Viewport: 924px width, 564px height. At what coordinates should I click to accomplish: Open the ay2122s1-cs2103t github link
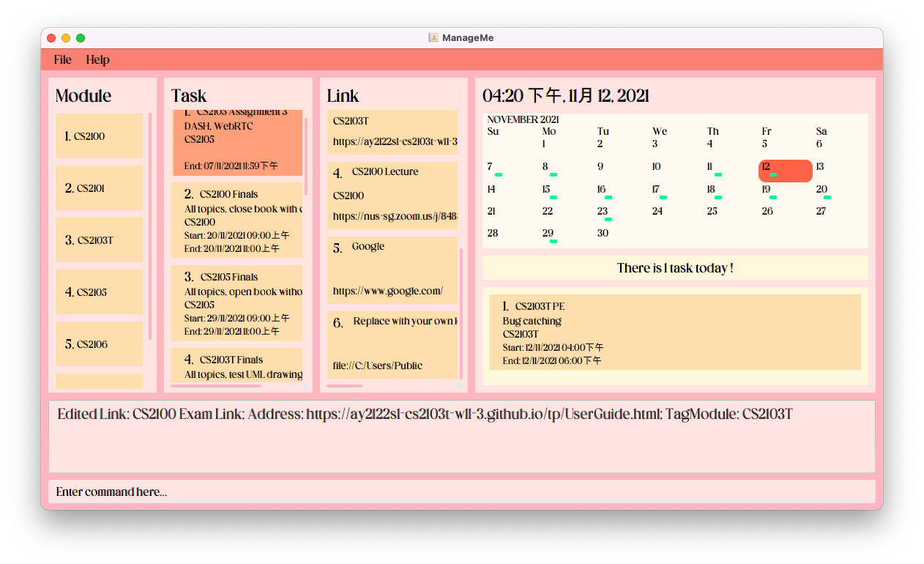pos(395,141)
